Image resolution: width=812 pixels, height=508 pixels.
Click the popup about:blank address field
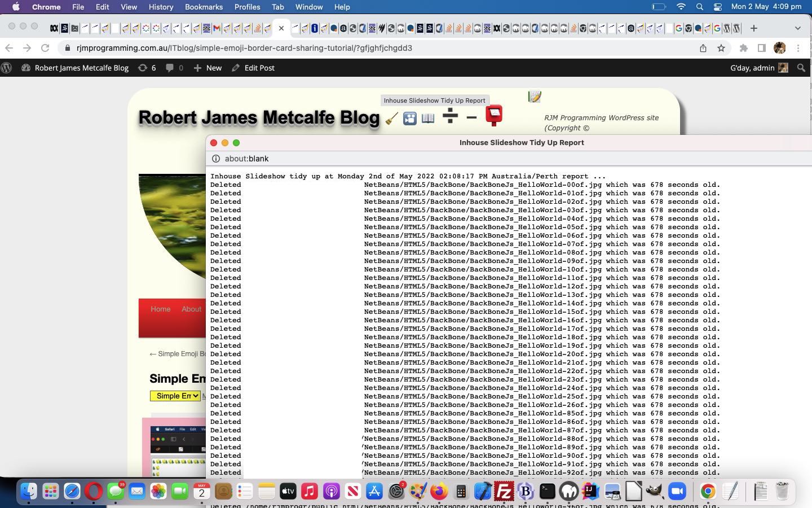tap(246, 159)
